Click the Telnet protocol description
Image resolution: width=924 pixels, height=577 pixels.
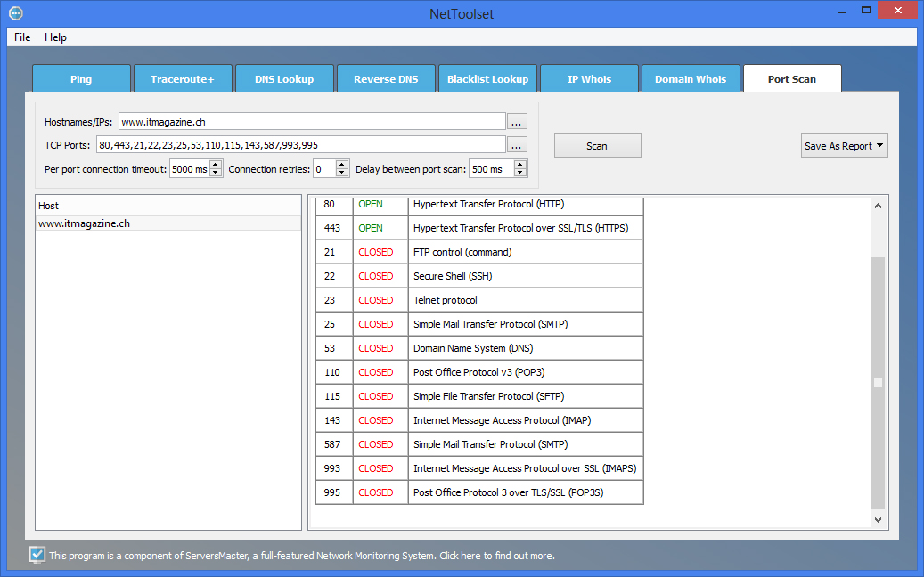(446, 300)
